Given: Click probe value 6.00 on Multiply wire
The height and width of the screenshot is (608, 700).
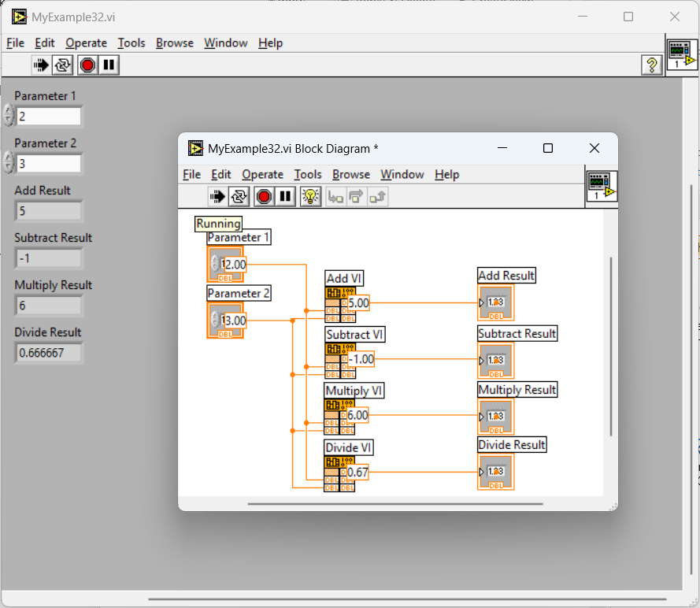Looking at the screenshot, I should pyautogui.click(x=357, y=415).
